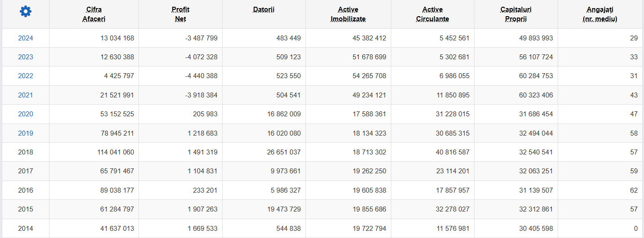Select turnover value 114 041 060
The height and width of the screenshot is (238, 644).
coord(115,152)
